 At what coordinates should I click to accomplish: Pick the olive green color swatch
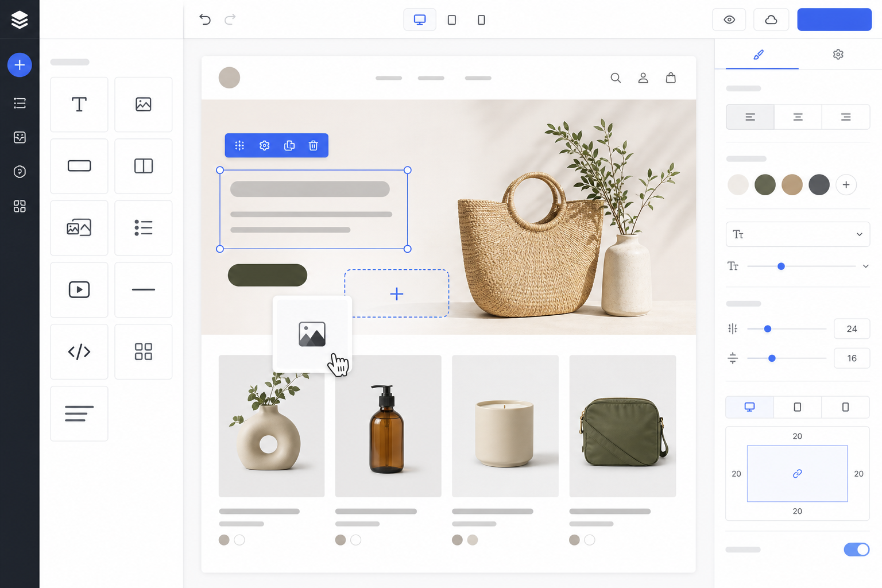765,185
